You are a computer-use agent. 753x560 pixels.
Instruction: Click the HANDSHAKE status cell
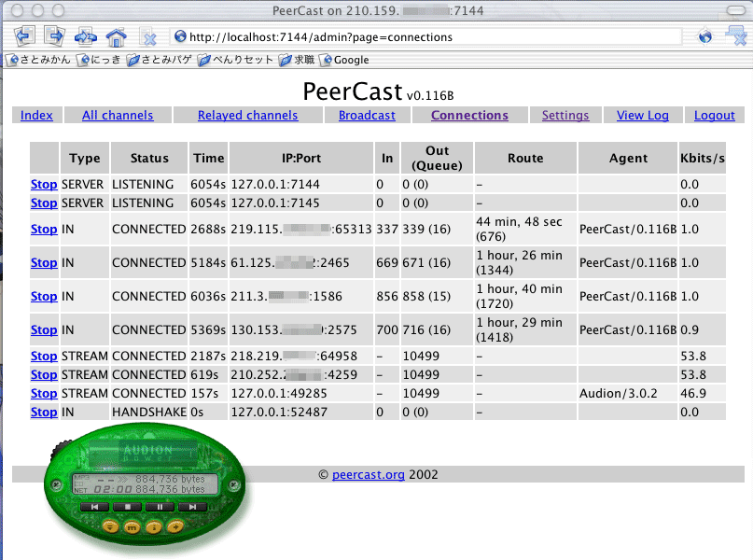pos(149,413)
